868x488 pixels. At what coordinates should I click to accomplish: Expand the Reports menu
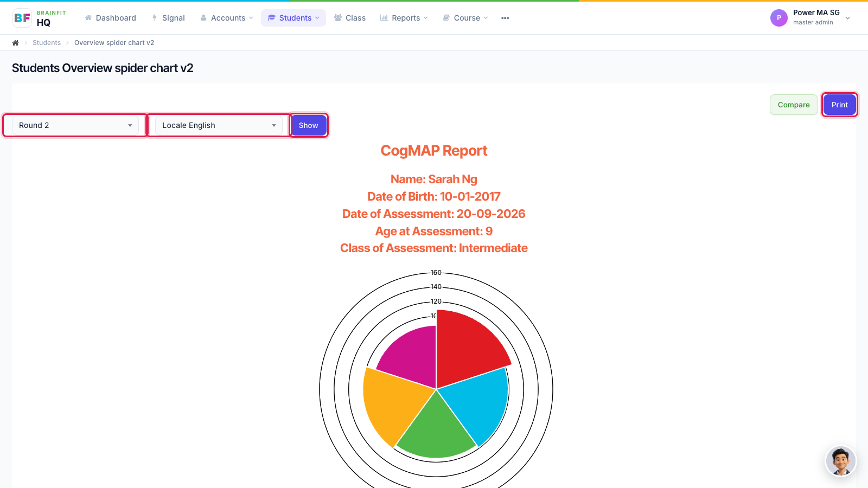pos(404,18)
